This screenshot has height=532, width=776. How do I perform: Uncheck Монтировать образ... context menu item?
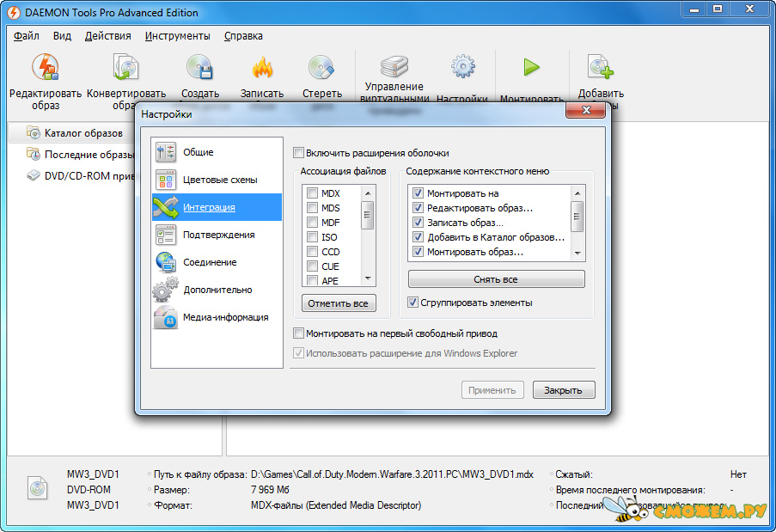point(419,252)
